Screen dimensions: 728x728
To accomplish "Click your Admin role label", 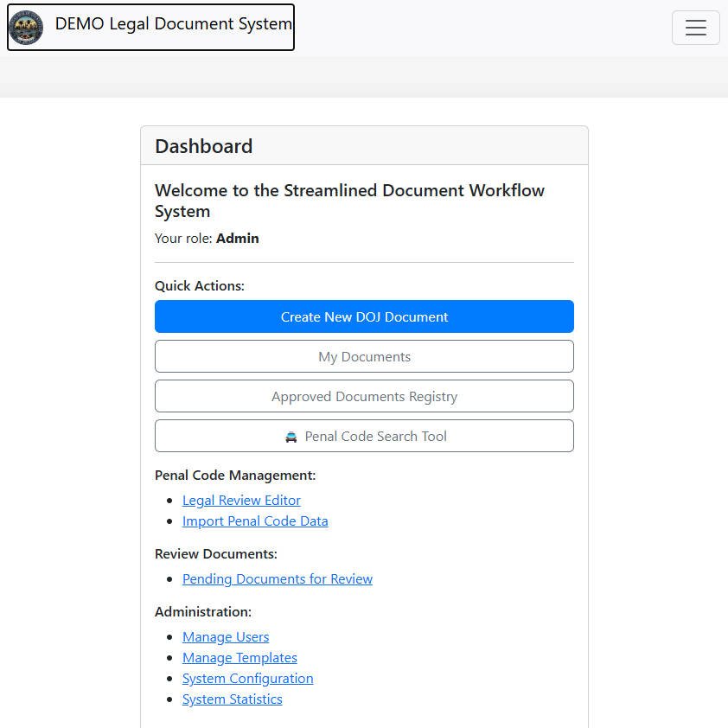I will coord(237,238).
